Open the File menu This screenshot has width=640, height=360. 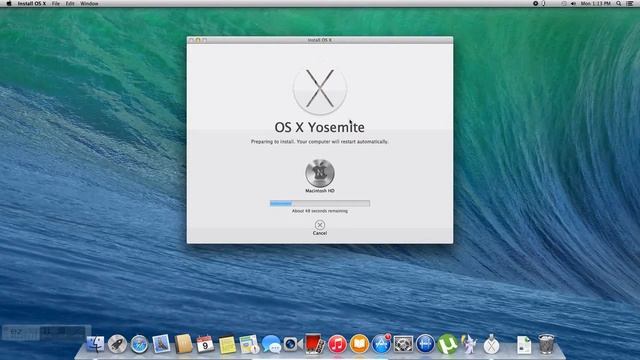coord(56,3)
